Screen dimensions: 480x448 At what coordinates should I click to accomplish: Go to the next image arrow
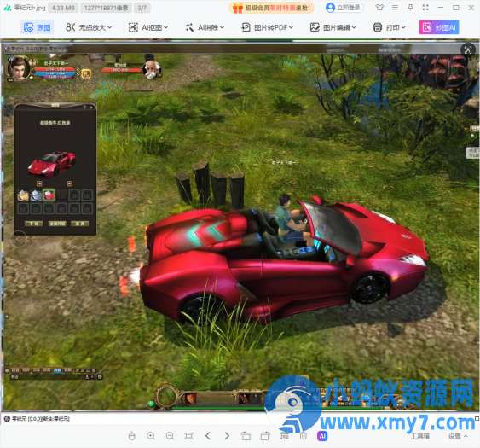(227, 436)
